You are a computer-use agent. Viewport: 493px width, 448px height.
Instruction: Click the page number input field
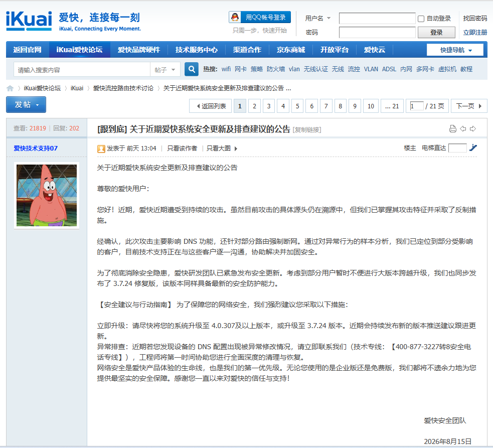pos(417,106)
